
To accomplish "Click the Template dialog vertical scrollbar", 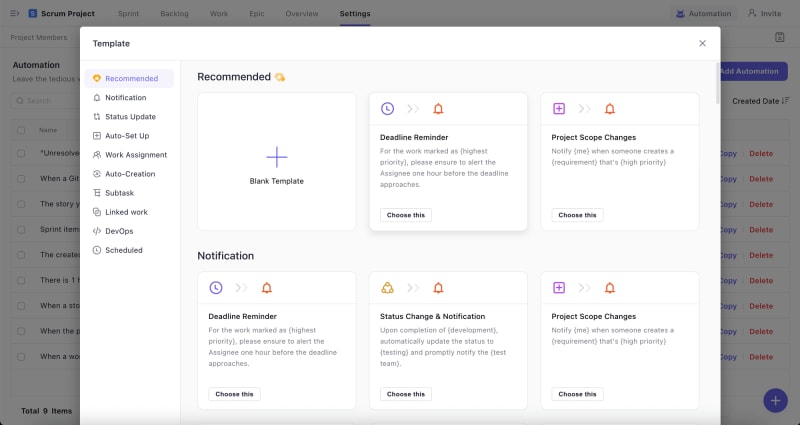I will (718, 83).
